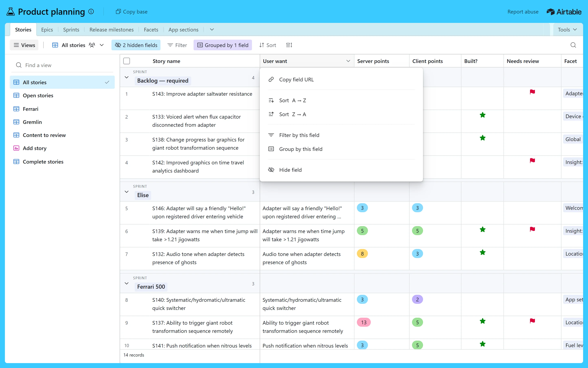This screenshot has height=368, width=588.
Task: Click the Find a view search field
Action: [62, 65]
